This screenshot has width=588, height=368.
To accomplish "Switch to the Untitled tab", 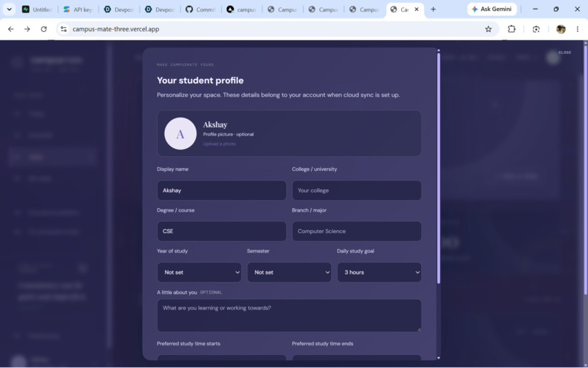I will click(x=36, y=9).
